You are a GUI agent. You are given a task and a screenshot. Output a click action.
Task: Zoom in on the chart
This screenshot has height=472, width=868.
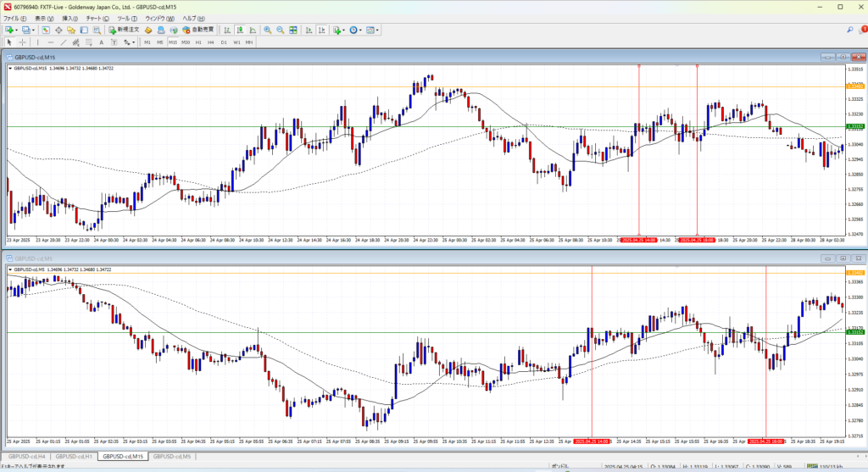pyautogui.click(x=267, y=30)
